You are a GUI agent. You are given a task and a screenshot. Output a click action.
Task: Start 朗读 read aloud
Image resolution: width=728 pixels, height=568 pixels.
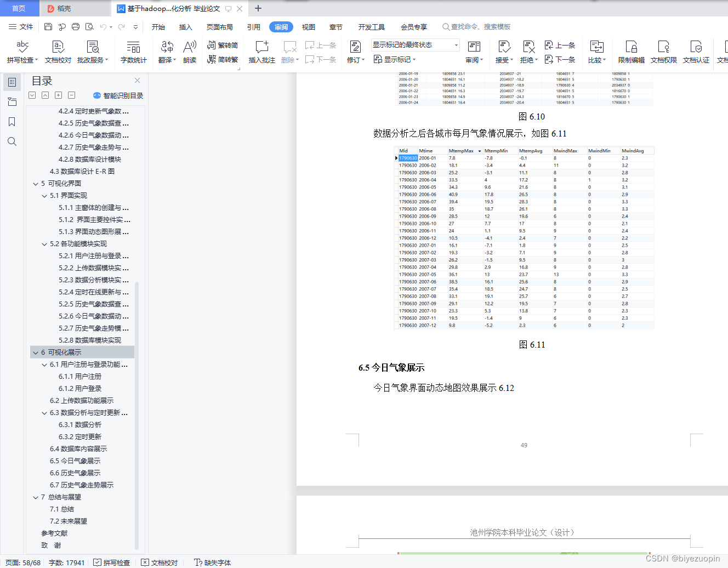pos(190,52)
